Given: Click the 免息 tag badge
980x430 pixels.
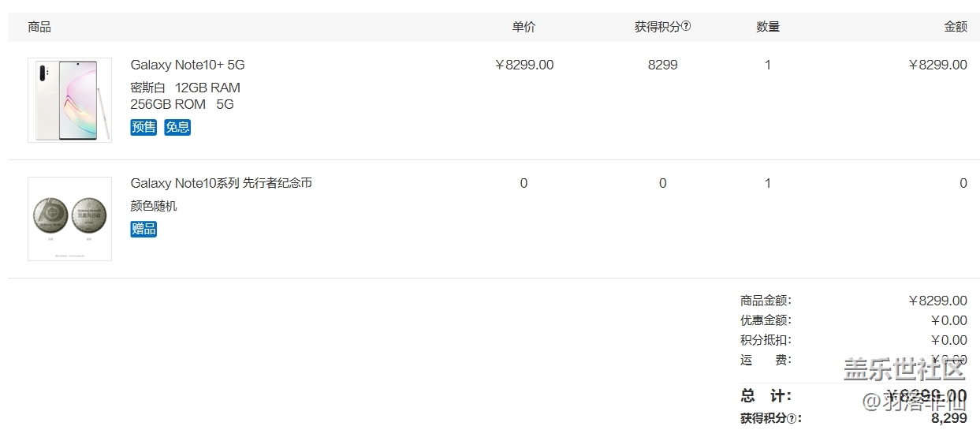Looking at the screenshot, I should pos(177,127).
